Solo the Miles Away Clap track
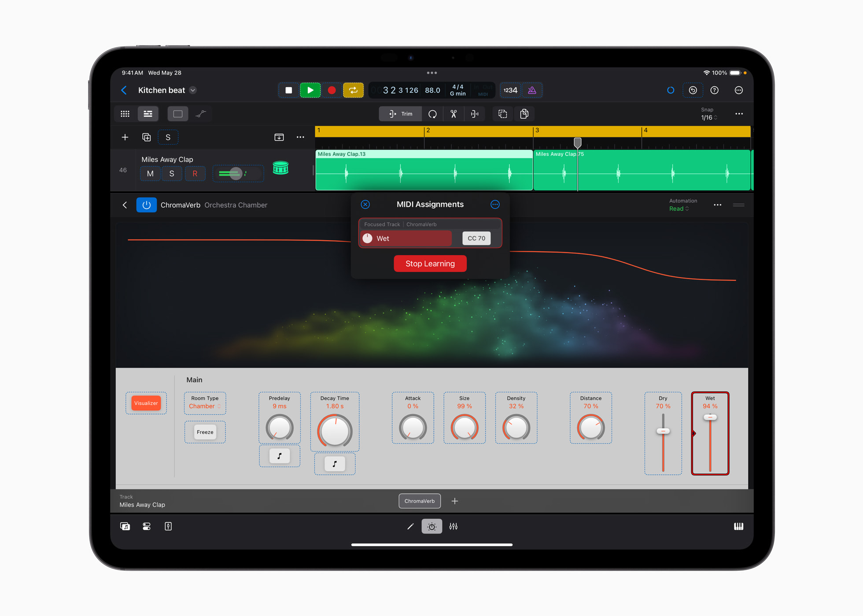Screen dimensions: 863x616 172,173
